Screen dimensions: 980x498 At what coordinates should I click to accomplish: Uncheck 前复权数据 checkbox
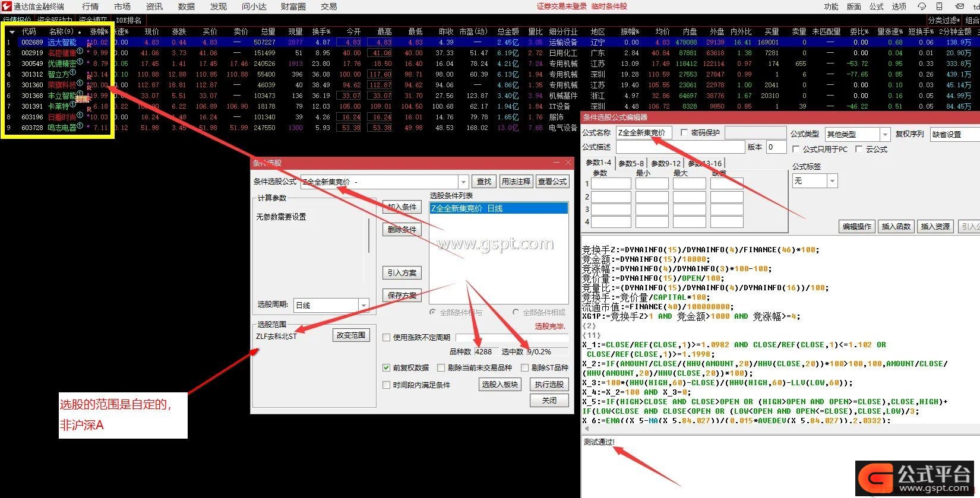click(387, 367)
